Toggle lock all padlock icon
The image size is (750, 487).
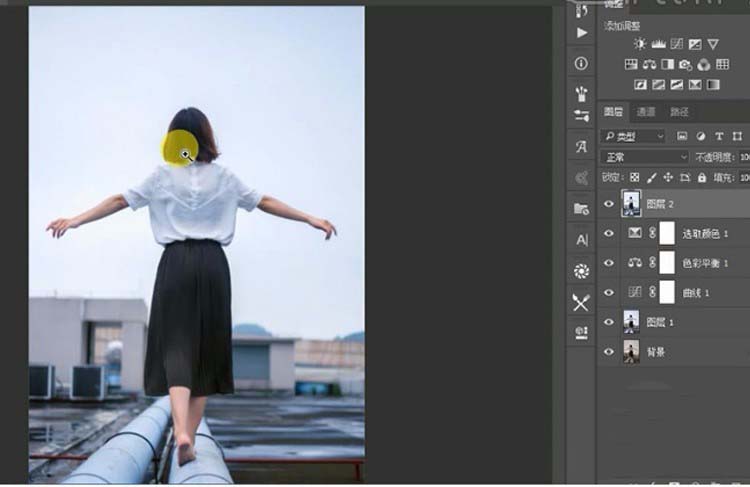(x=702, y=177)
